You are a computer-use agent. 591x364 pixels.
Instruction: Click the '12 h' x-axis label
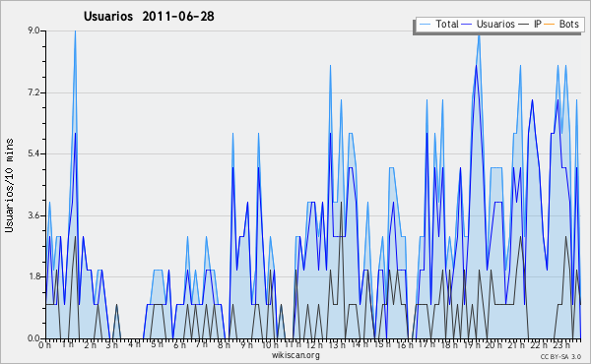pyautogui.click(x=314, y=344)
